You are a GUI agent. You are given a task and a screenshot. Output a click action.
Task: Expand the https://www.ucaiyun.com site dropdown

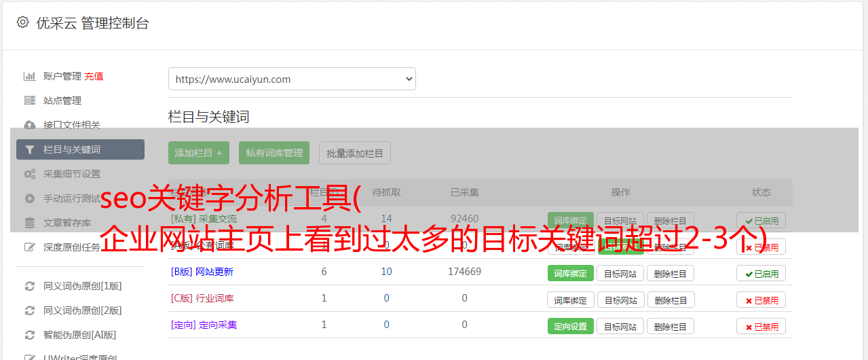click(292, 79)
